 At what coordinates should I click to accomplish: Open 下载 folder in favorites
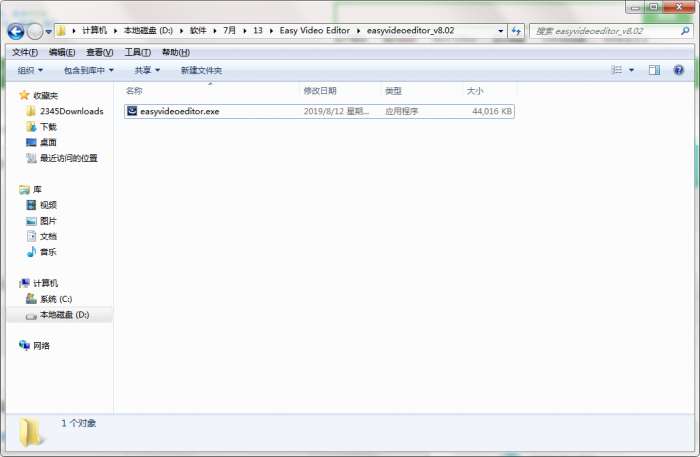click(48, 127)
